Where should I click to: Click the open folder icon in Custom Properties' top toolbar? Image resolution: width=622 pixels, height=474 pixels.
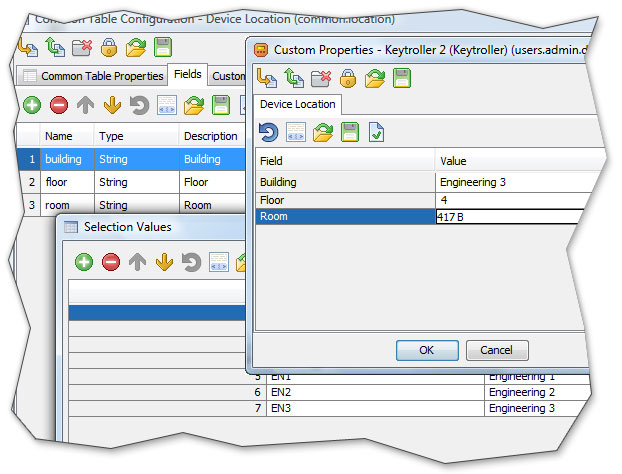(x=375, y=78)
